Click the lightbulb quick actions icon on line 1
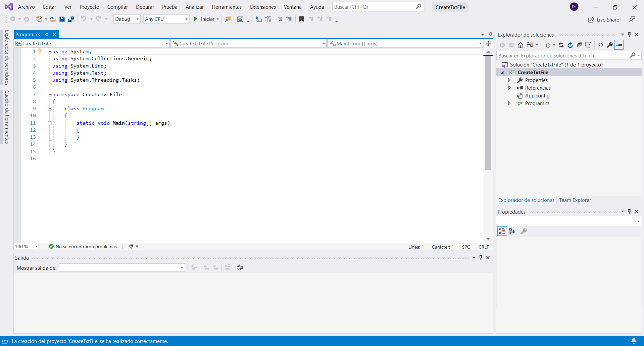Image resolution: width=644 pixels, height=346 pixels. pos(40,51)
